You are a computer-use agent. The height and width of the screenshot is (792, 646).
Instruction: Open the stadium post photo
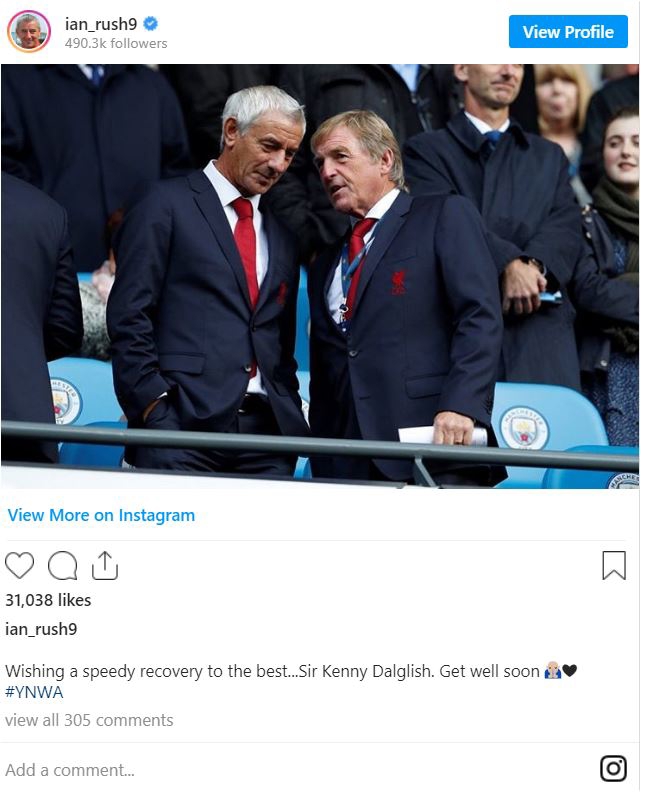pos(320,276)
